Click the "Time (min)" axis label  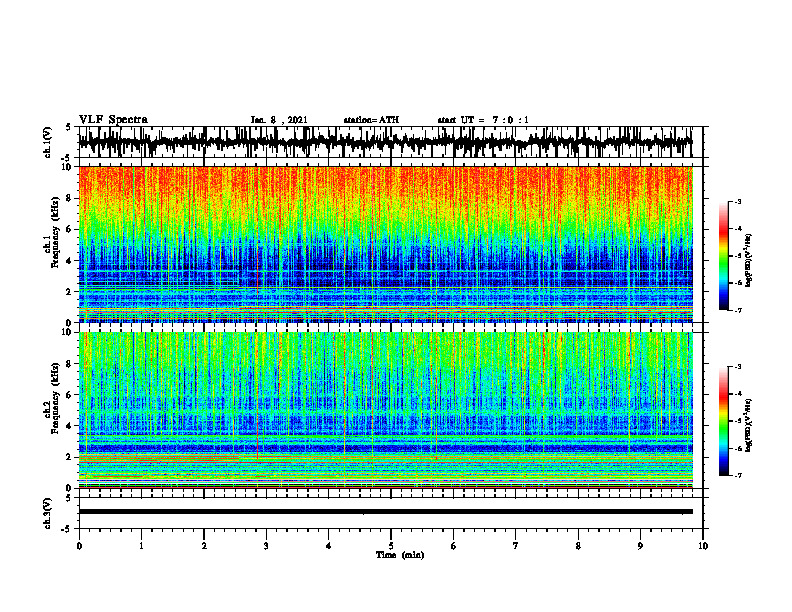[400, 555]
